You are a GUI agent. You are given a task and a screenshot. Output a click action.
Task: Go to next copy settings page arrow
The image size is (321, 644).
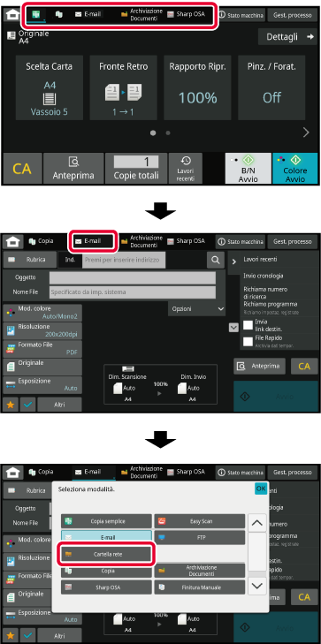pos(306,133)
